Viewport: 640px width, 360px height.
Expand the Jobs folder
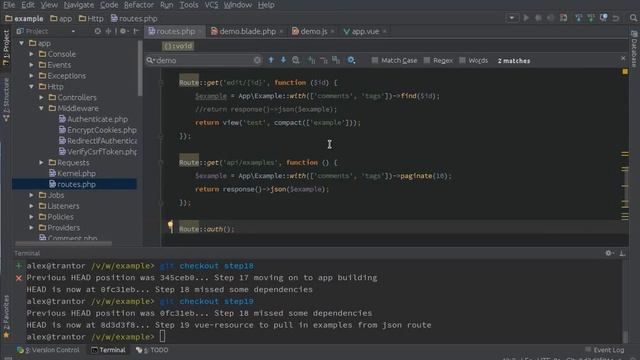[x=31, y=195]
